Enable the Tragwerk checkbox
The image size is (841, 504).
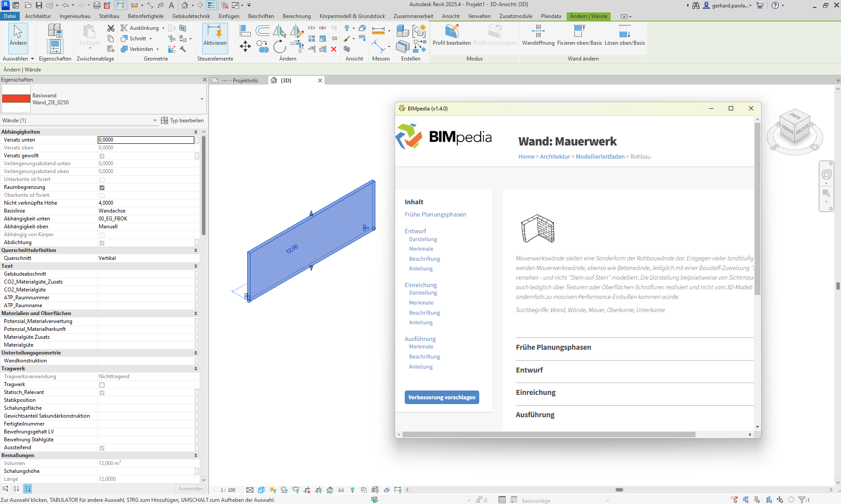coord(102,385)
